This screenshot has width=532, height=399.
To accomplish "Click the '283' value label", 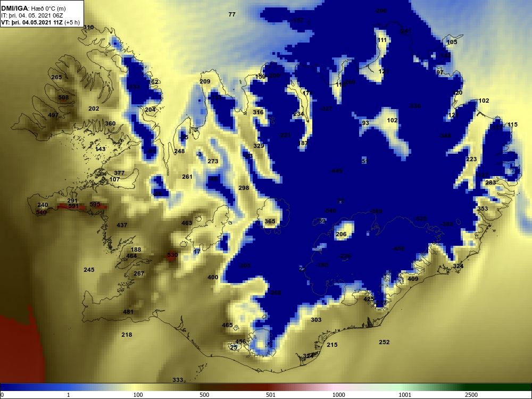I will (491, 182).
